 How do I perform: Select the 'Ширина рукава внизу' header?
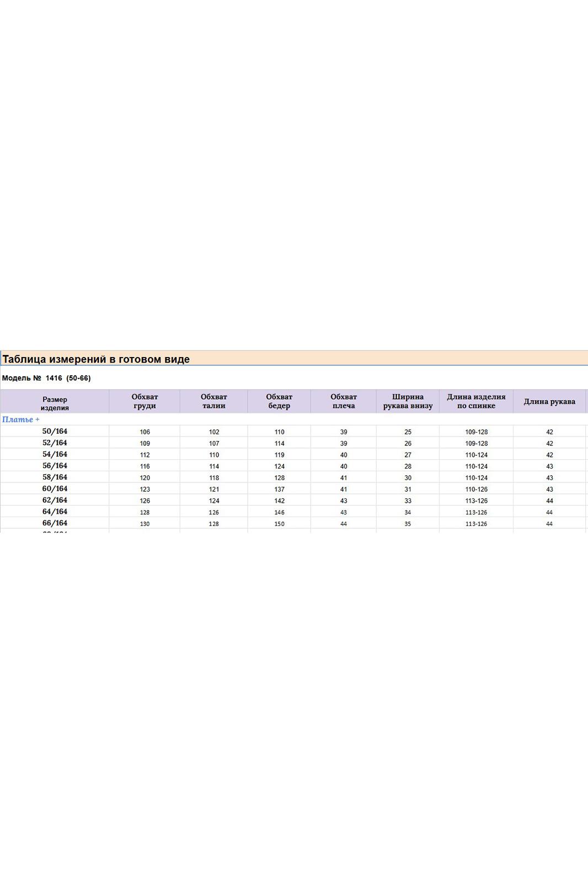[408, 401]
